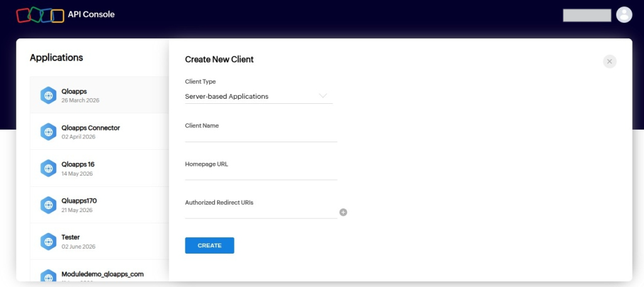Click the blurred account name in header
Screen dimensions: 644x287
(587, 15)
